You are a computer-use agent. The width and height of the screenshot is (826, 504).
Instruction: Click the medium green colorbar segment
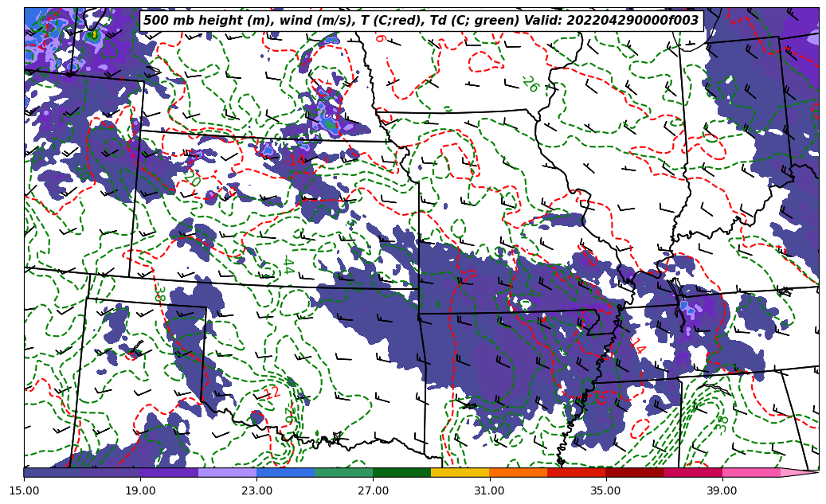pyautogui.click(x=343, y=472)
